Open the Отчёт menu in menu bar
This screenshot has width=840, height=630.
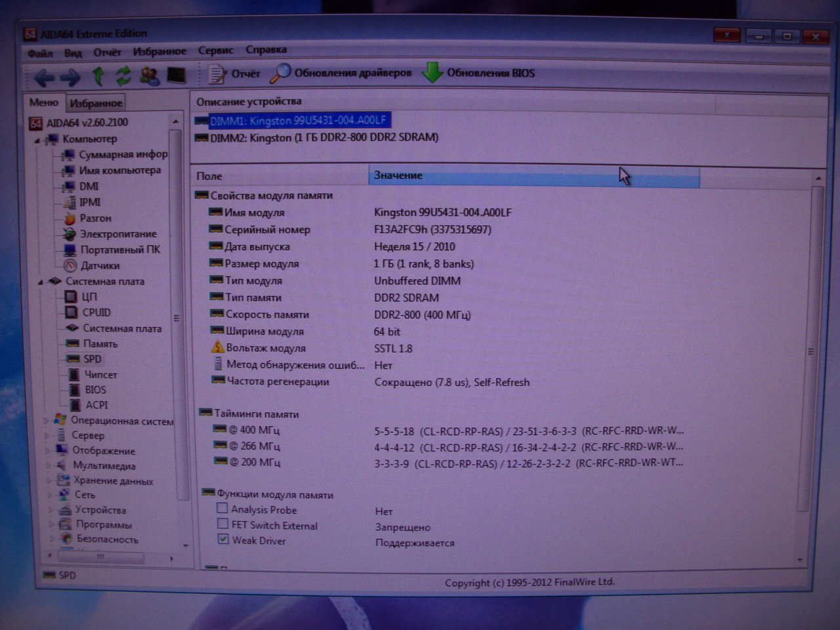[x=107, y=52]
